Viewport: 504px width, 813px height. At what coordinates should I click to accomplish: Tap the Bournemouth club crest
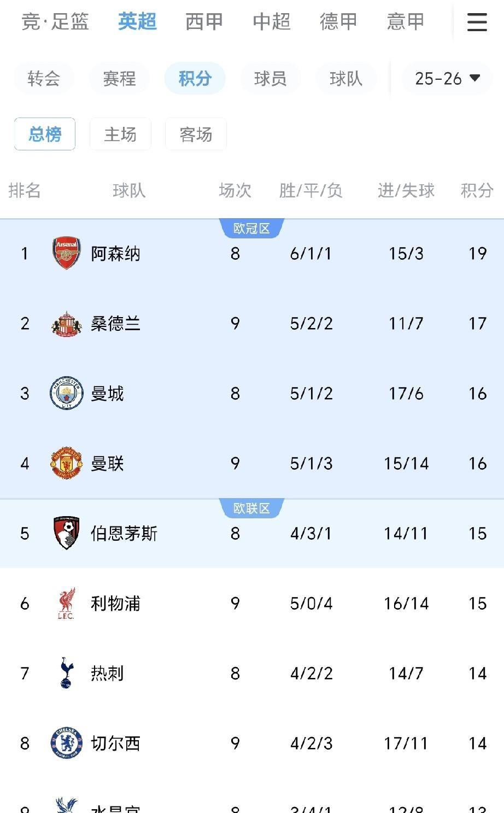(66, 533)
